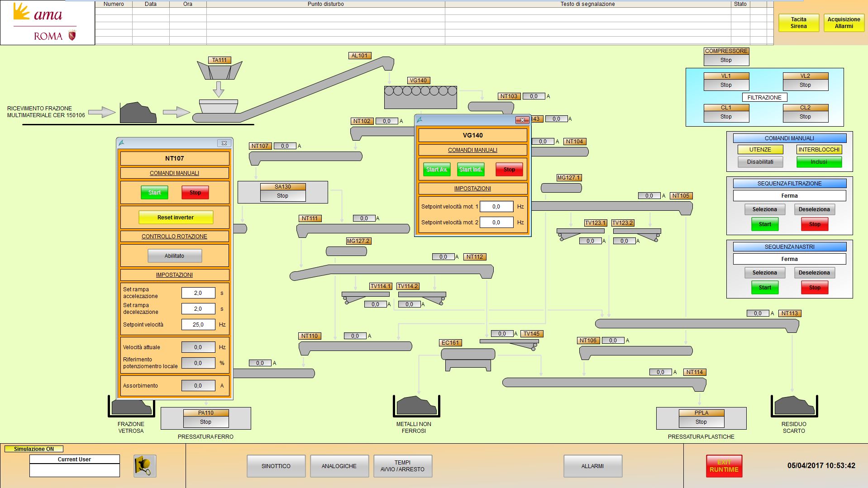Viewport: 868px width, 488px height.
Task: Click the Setpoint velocità field in NT107
Action: point(198,325)
